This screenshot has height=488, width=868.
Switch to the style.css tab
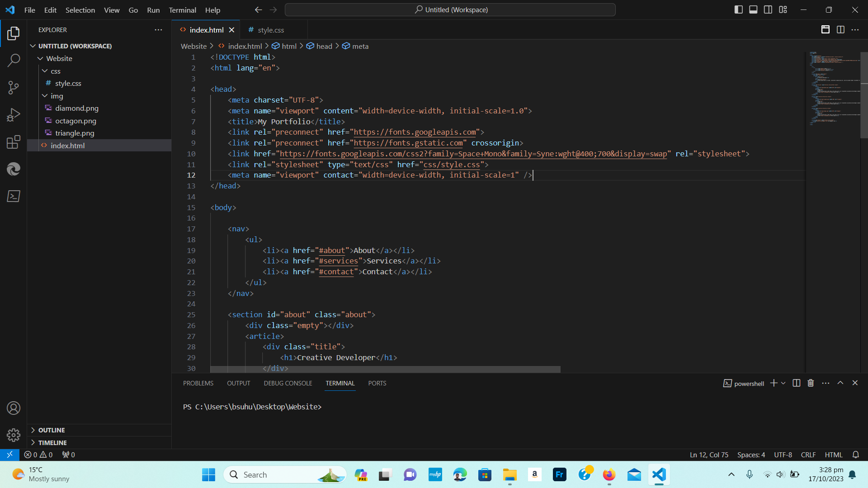(x=270, y=30)
